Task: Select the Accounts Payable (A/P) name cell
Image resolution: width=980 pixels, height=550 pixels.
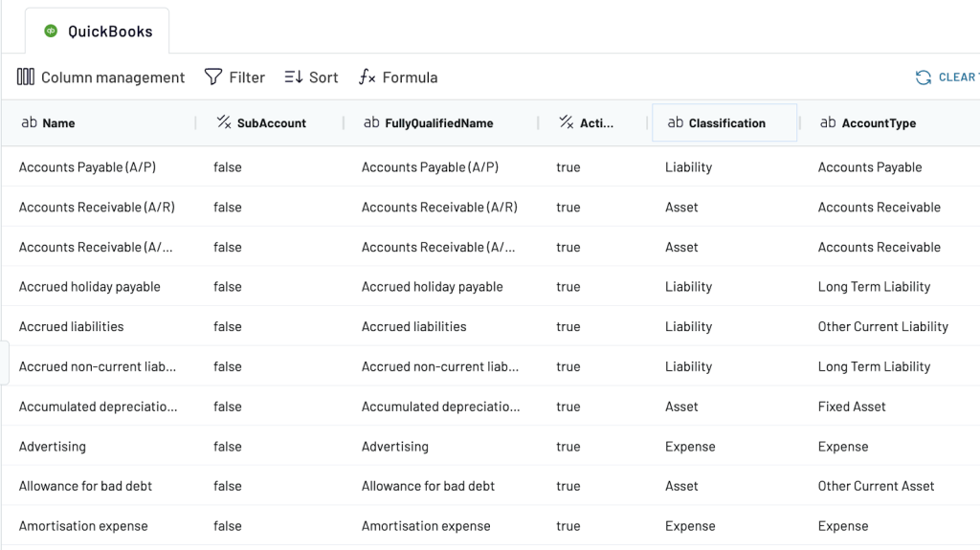Action: coord(87,166)
